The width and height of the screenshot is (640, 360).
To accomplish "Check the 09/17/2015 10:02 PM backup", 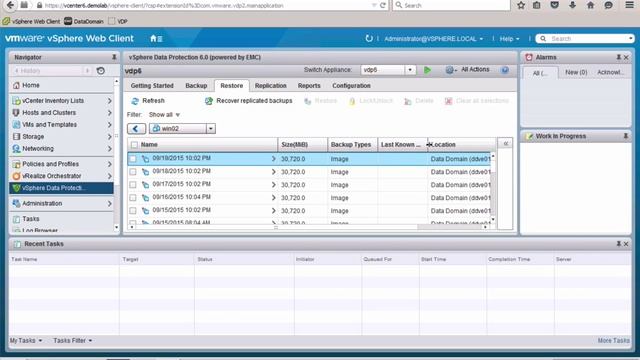I will click(133, 185).
